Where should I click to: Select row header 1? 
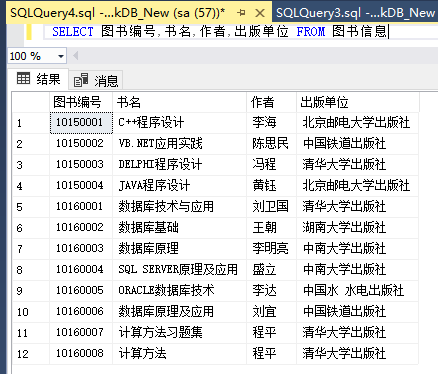coord(31,123)
